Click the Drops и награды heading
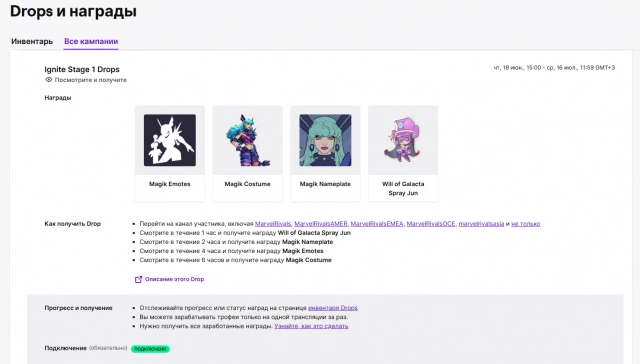 tap(73, 11)
